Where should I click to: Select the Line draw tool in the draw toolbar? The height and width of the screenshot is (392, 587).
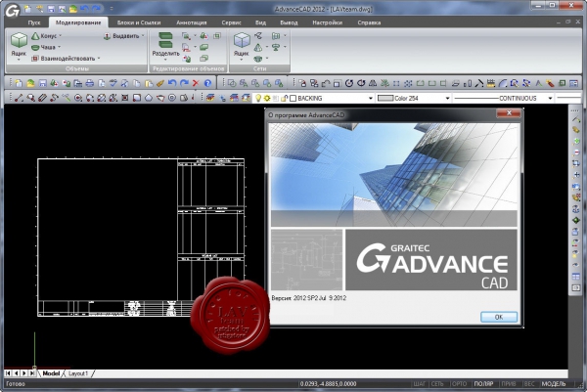[x=20, y=98]
